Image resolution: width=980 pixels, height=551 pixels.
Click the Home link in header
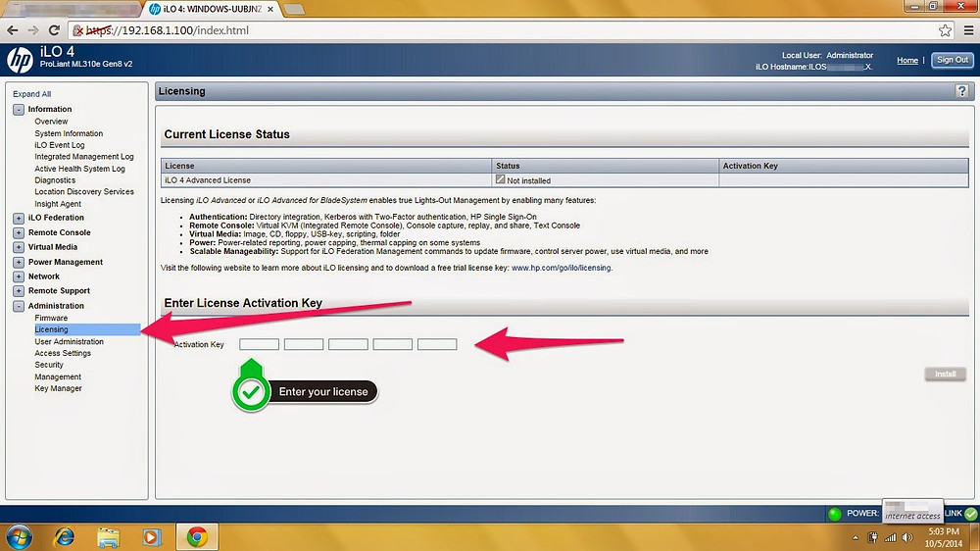coord(907,61)
